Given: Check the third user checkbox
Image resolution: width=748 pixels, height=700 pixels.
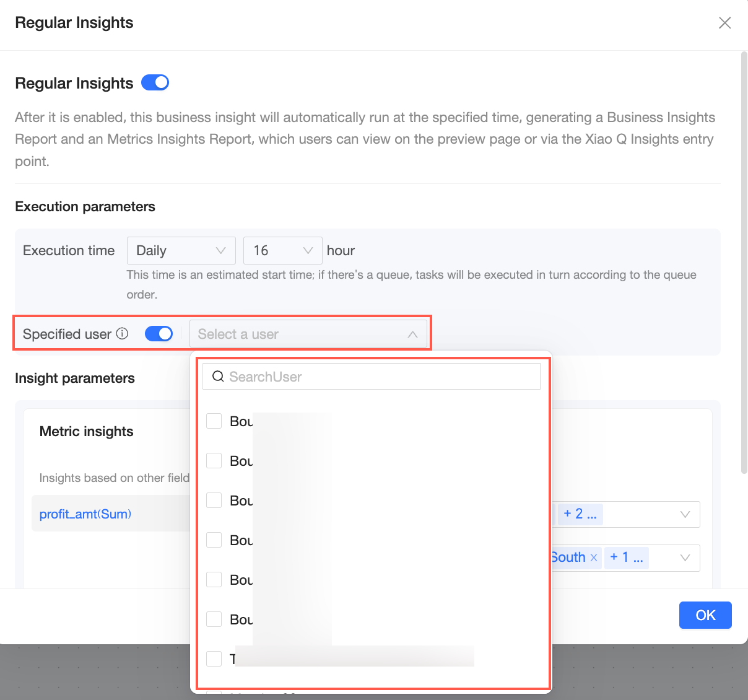Looking at the screenshot, I should pos(214,501).
